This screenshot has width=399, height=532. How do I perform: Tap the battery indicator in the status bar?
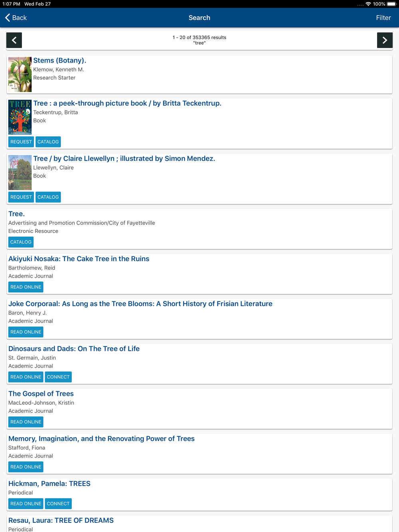click(392, 4)
